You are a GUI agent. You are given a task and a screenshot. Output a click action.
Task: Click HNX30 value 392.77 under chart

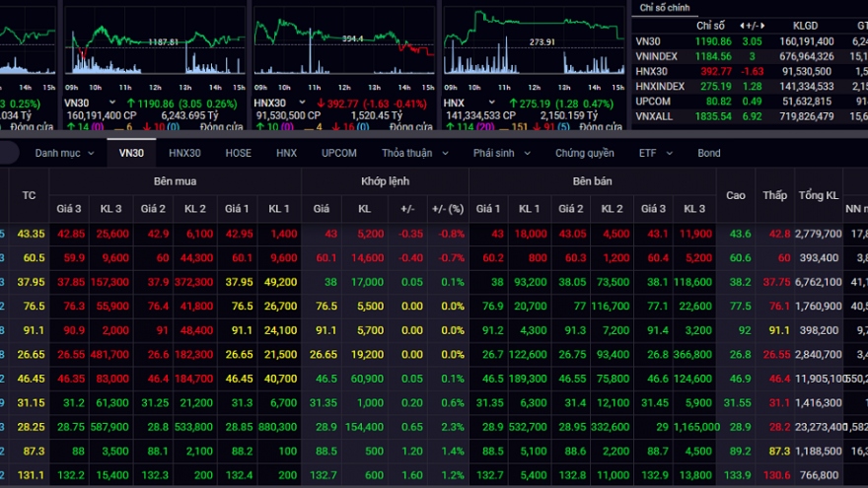coord(342,104)
